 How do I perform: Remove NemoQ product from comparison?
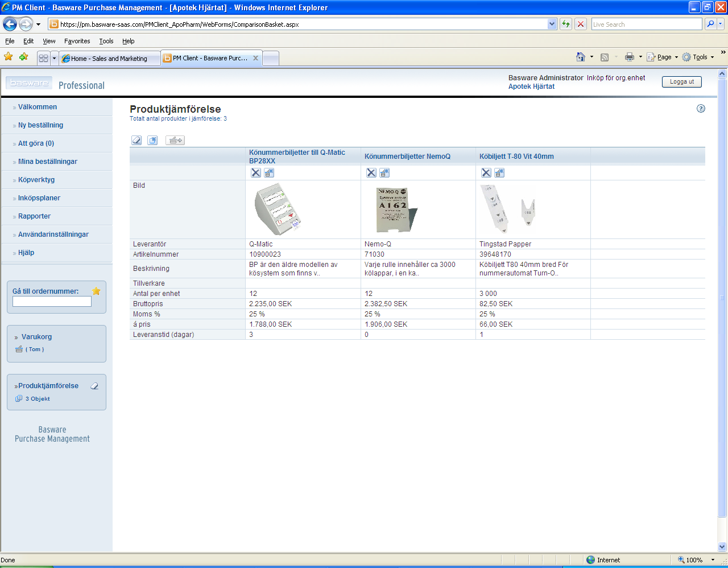(x=371, y=172)
